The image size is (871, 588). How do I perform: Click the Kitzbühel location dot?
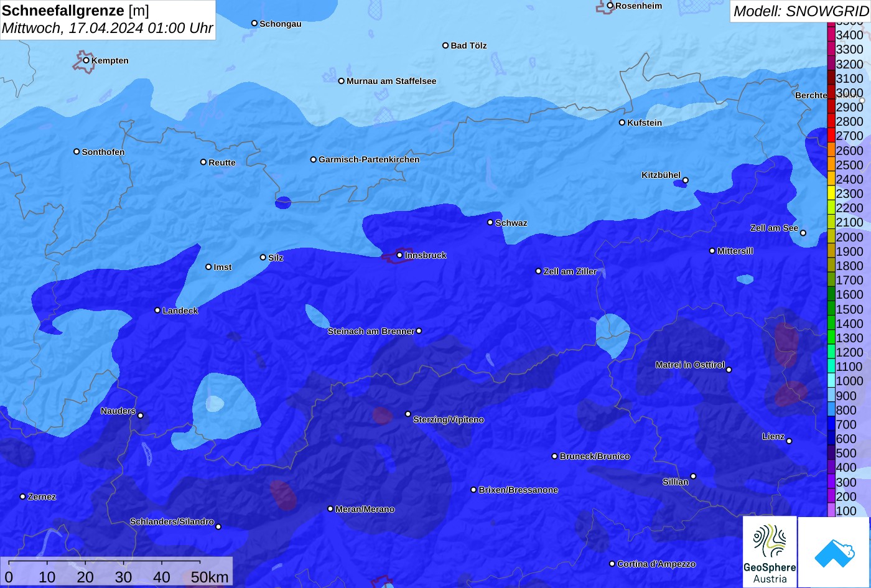[686, 180]
